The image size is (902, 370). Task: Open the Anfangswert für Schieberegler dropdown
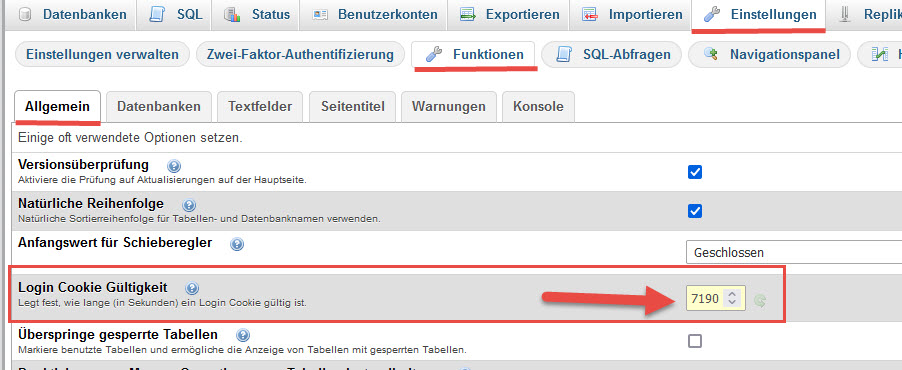tap(794, 252)
